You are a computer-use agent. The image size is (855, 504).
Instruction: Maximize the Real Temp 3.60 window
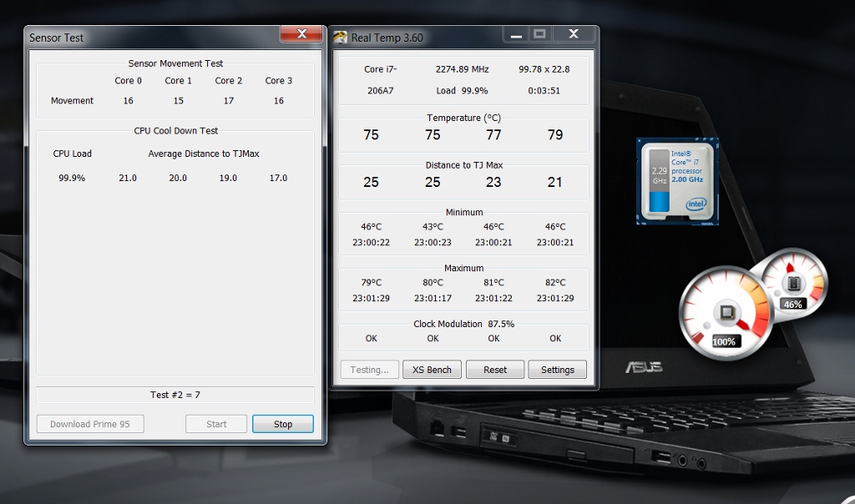tap(540, 34)
